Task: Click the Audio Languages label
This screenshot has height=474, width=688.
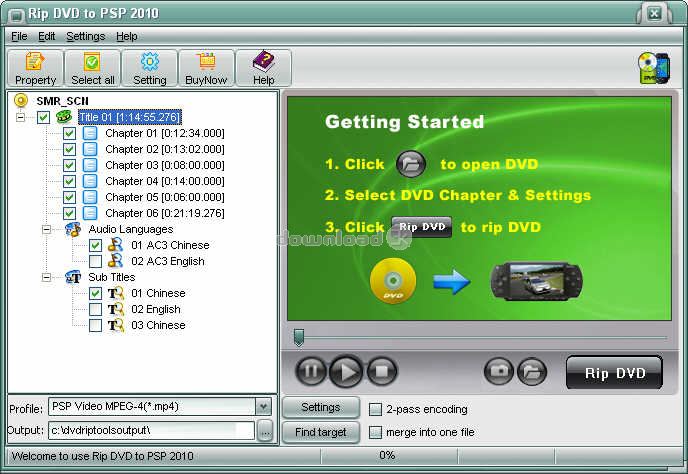Action: click(x=131, y=229)
